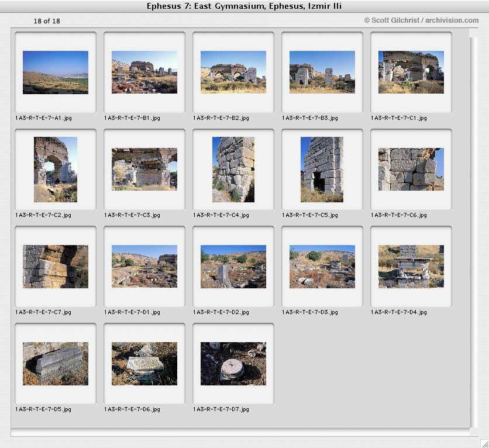The height and width of the screenshot is (448, 489).
Task: Open thumbnail 1A3-R-T-E-7-D4
Action: pos(411,267)
